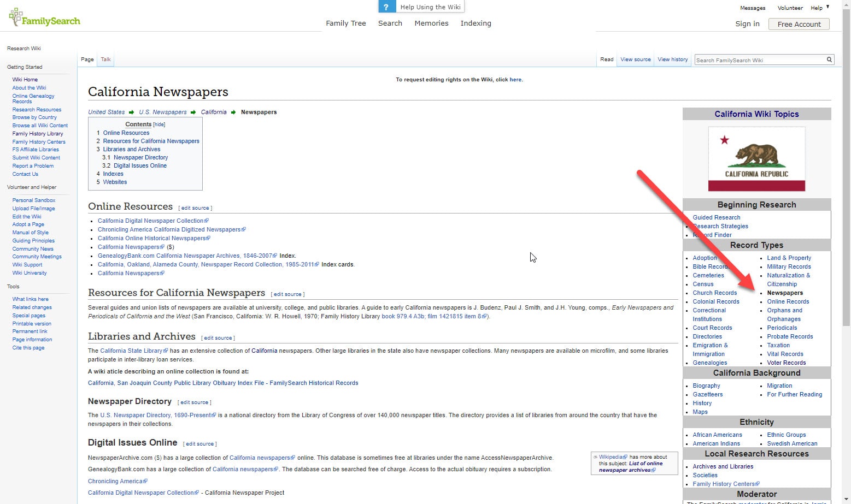
Task: Click the Free Account button
Action: click(799, 24)
